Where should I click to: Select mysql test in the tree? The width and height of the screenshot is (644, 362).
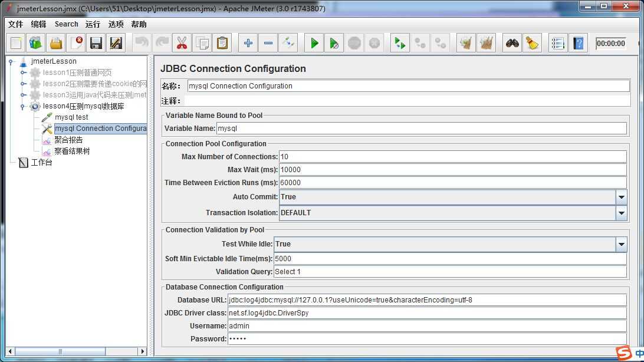(x=71, y=117)
